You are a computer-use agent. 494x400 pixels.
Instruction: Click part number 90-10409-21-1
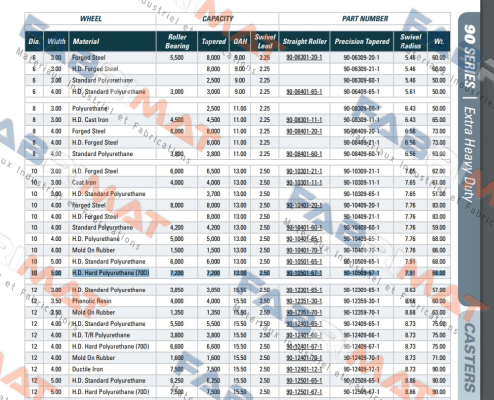(x=362, y=217)
